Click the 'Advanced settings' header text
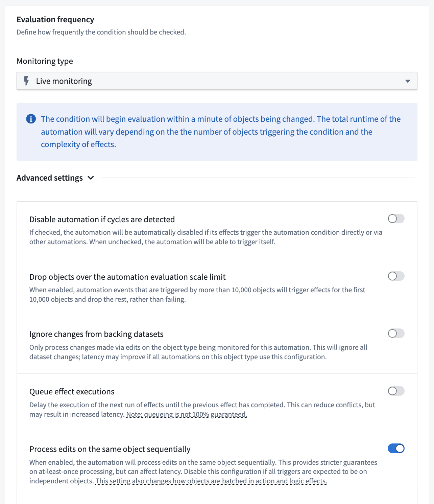Viewport: 434px width, 504px height. tap(49, 178)
